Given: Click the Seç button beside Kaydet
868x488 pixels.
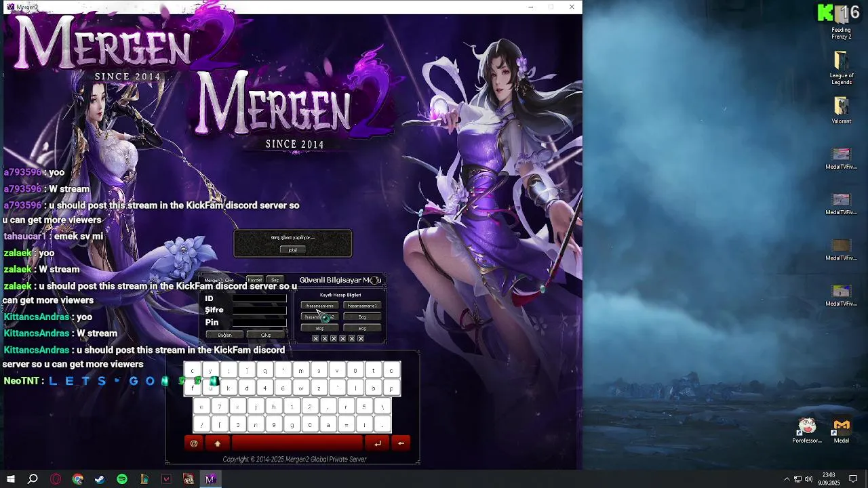Looking at the screenshot, I should coord(275,280).
